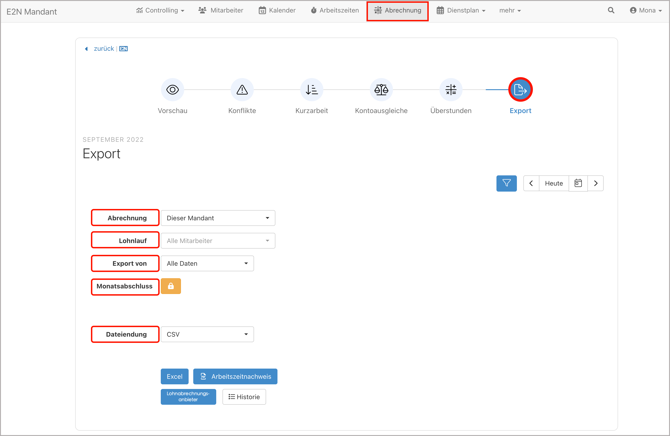Open the Überstunden sliders step
Screen dimensions: 670x436
click(x=451, y=90)
